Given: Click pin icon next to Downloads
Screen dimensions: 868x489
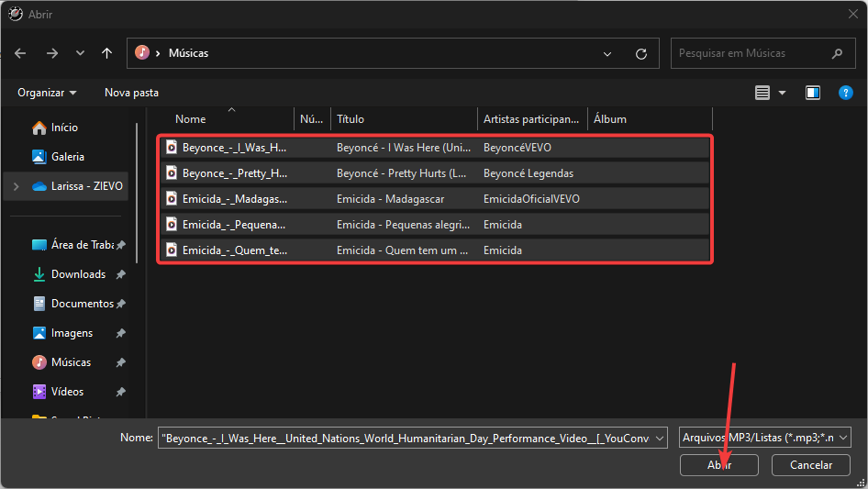Looking at the screenshot, I should (120, 274).
